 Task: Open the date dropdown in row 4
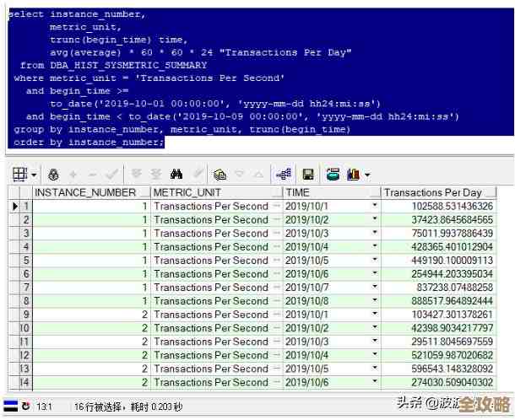pyautogui.click(x=374, y=245)
